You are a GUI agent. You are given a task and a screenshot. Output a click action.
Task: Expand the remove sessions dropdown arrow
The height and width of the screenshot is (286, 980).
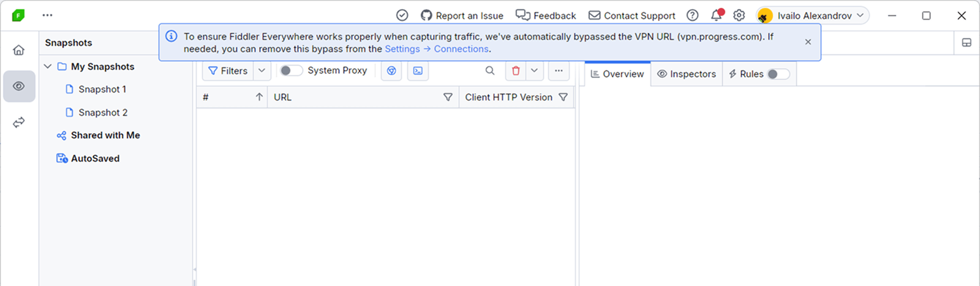[534, 71]
